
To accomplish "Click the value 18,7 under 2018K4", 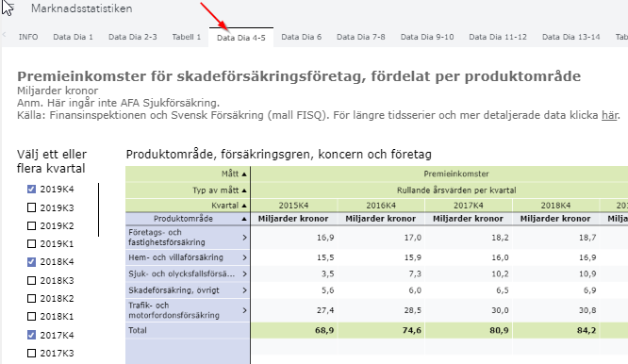I will (x=587, y=238).
